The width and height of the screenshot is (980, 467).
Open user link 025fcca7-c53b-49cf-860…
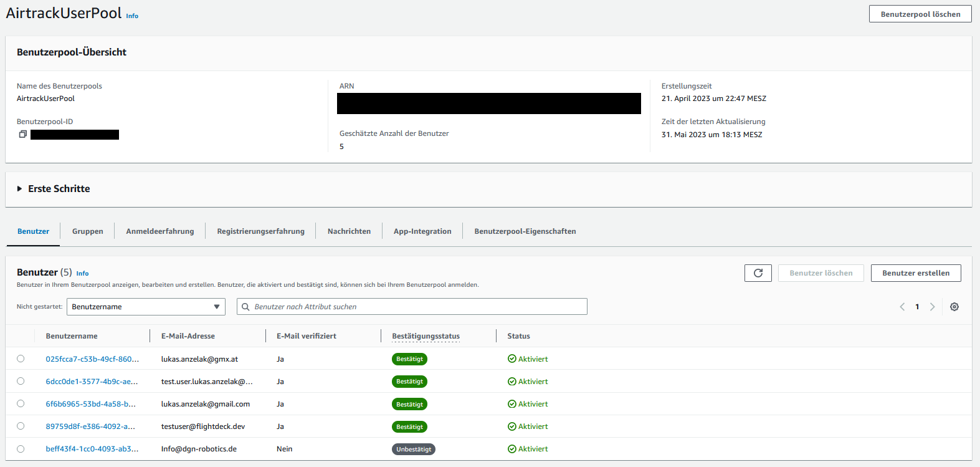pos(92,359)
